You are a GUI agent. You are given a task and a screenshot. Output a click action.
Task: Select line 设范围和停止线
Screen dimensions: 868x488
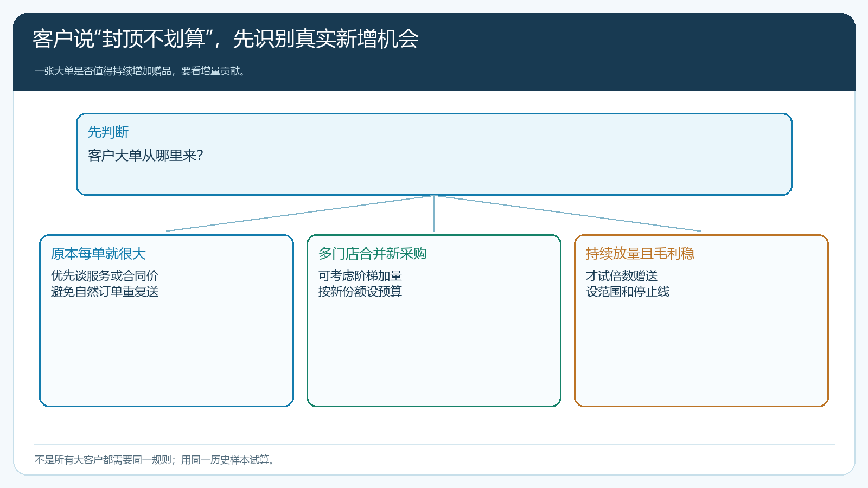[x=627, y=292]
